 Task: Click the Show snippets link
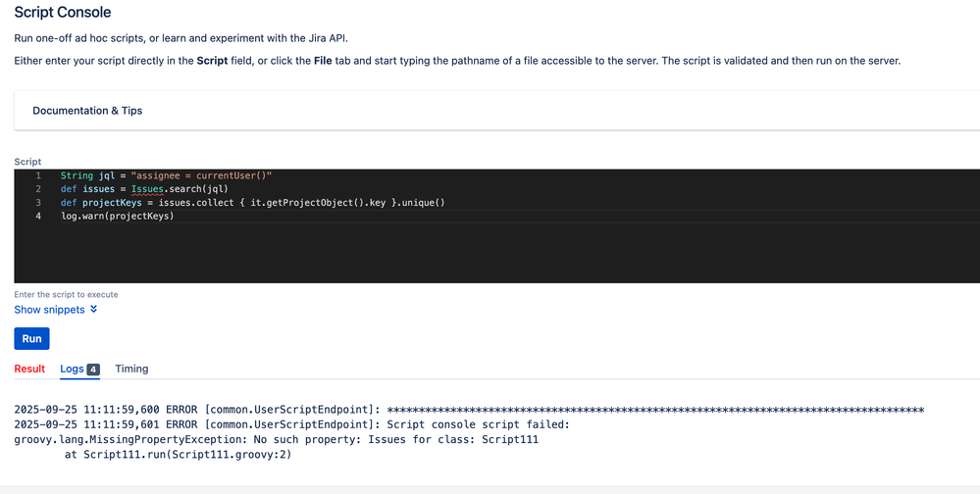[49, 310]
